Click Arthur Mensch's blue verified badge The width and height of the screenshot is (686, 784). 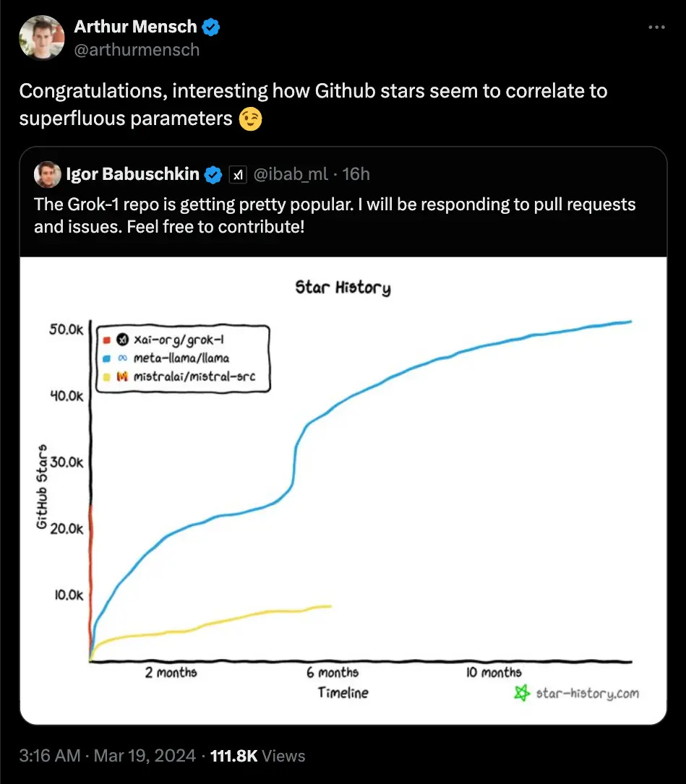click(210, 27)
